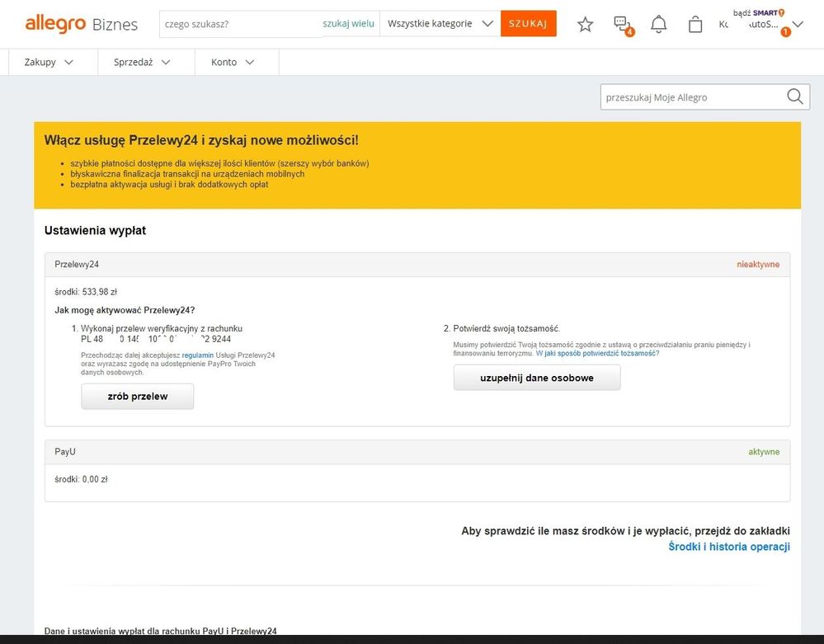
Task: Open the szukaj wielu link
Action: click(x=348, y=24)
